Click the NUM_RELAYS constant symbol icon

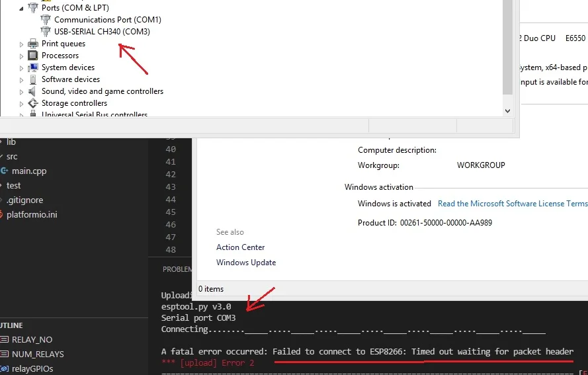click(4, 354)
